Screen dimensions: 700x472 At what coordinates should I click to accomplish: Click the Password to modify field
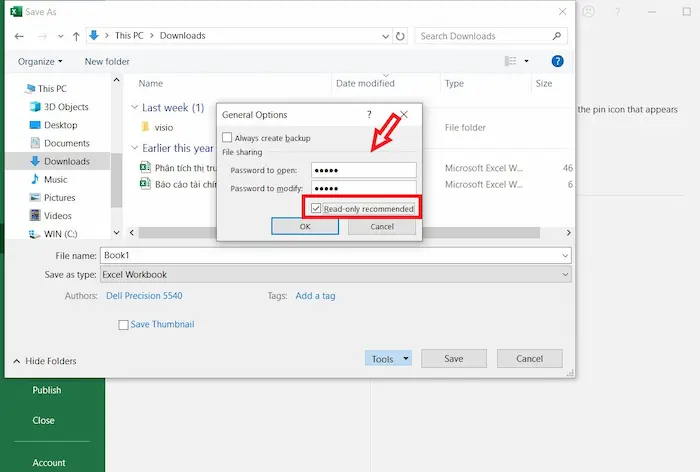[363, 188]
